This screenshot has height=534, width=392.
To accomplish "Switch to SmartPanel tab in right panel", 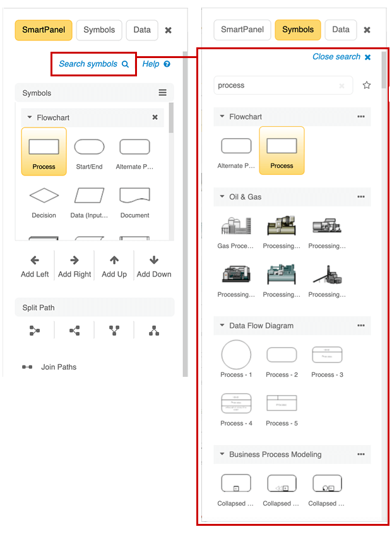I will (242, 30).
